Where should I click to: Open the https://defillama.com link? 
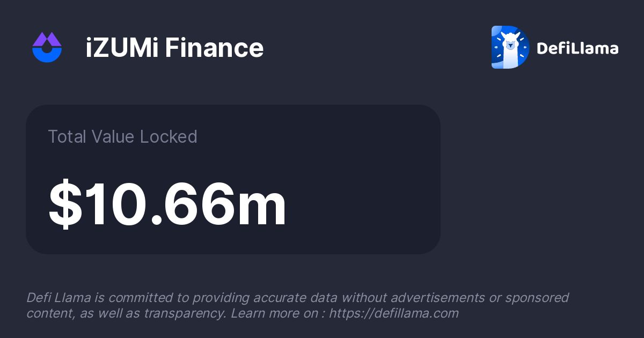tap(393, 313)
